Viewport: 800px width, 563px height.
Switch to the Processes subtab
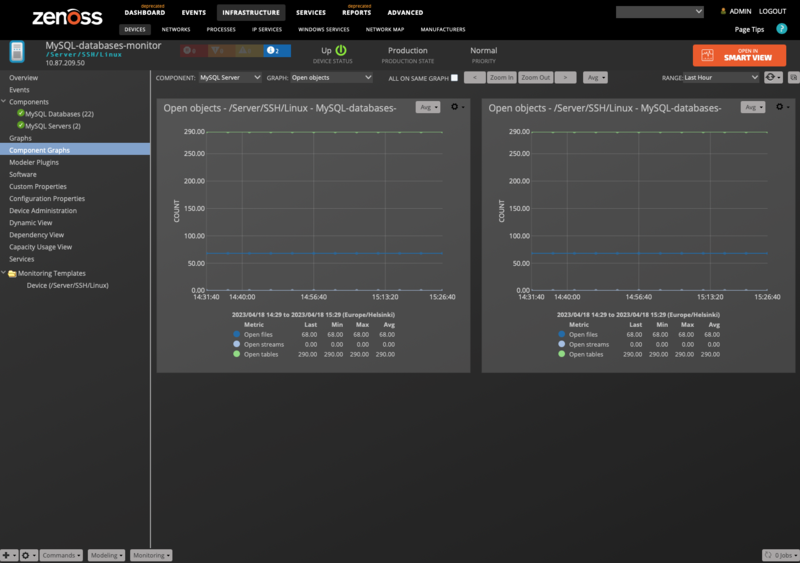[221, 30]
